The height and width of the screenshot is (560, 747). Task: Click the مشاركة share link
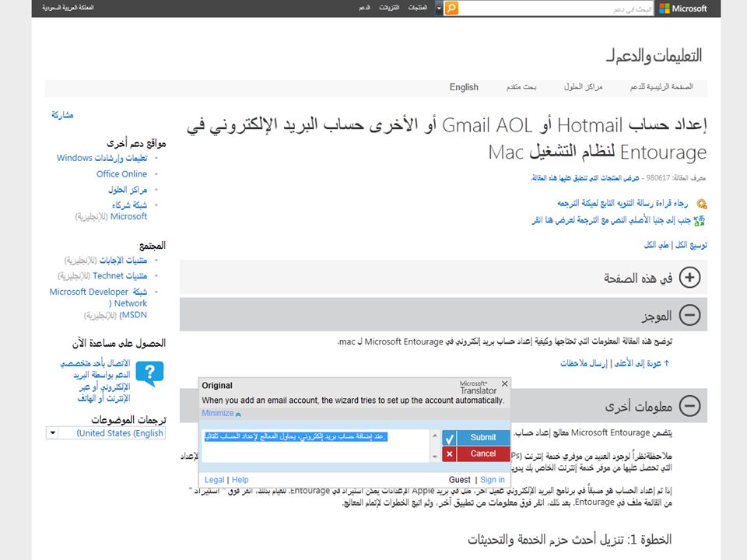pos(62,115)
